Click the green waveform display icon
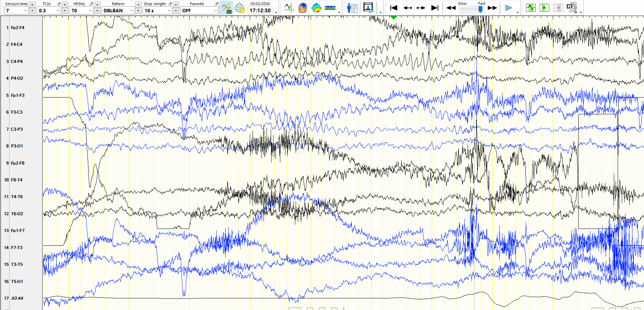 click(x=531, y=8)
